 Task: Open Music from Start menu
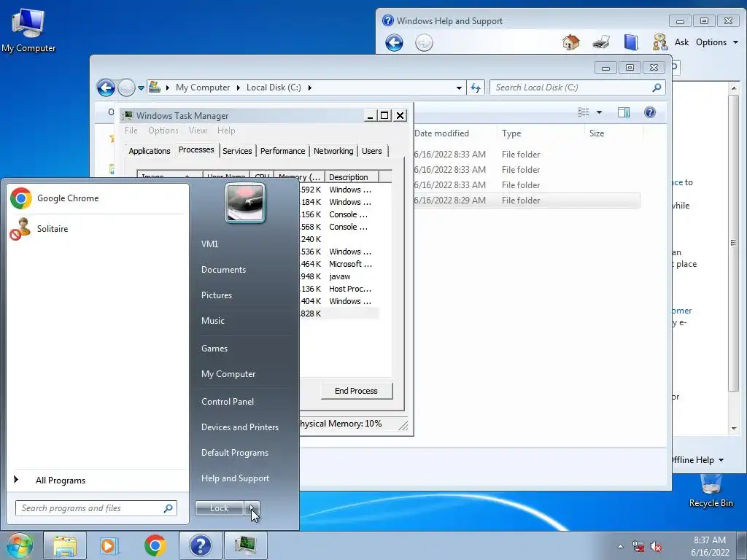212,321
